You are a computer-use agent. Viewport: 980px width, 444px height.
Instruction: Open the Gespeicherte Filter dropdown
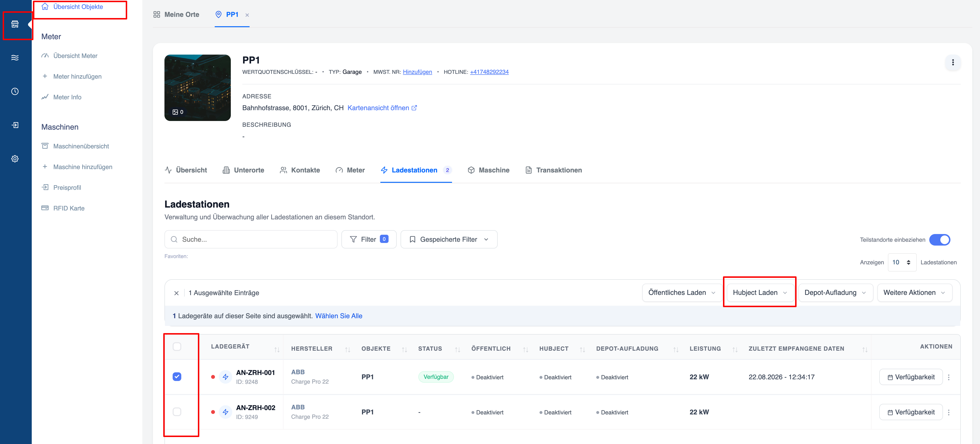(x=449, y=239)
